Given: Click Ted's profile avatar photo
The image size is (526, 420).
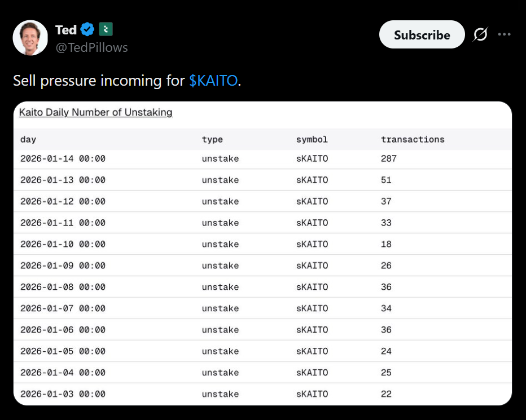Looking at the screenshot, I should click(x=30, y=38).
